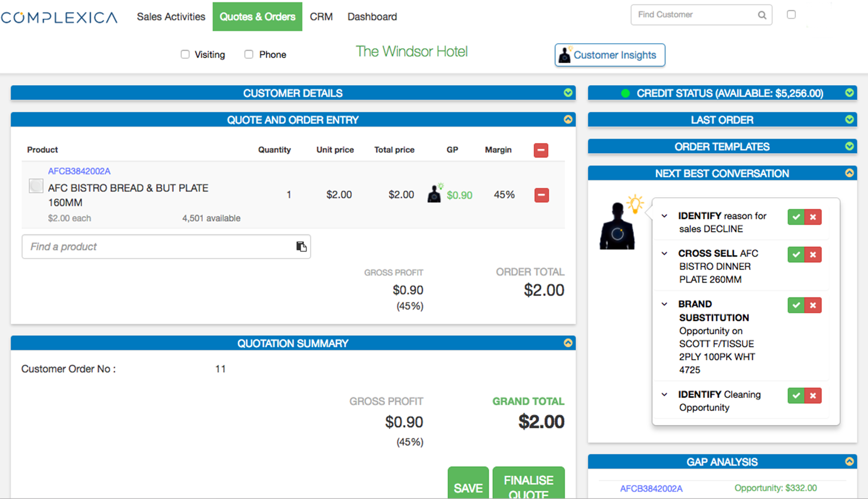The height and width of the screenshot is (499, 868).
Task: Click the search magnifier in Find Customer
Action: [x=762, y=15]
